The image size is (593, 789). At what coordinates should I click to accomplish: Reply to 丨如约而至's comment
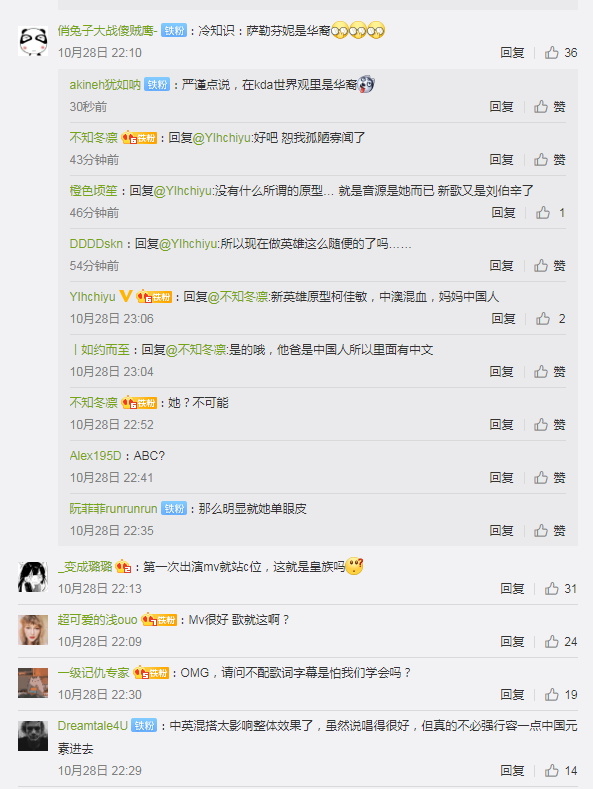[501, 372]
